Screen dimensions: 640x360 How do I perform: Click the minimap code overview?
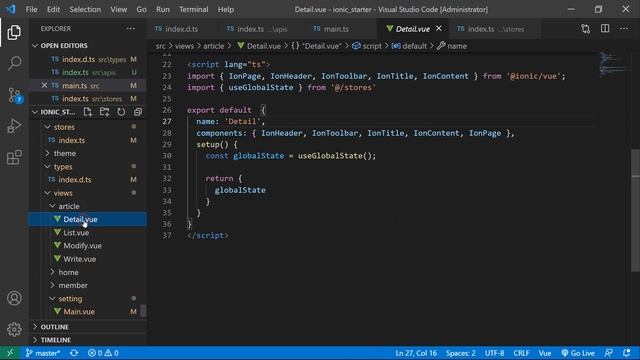point(615,64)
